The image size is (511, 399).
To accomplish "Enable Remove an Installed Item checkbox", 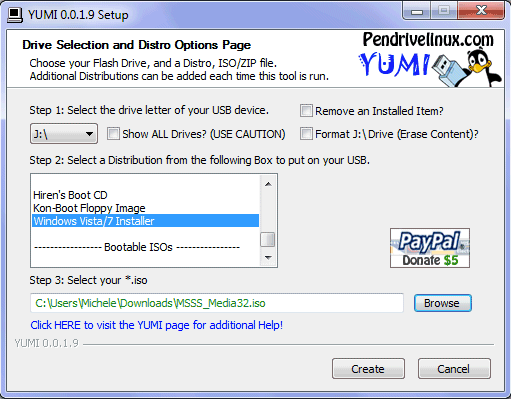I will [x=306, y=111].
